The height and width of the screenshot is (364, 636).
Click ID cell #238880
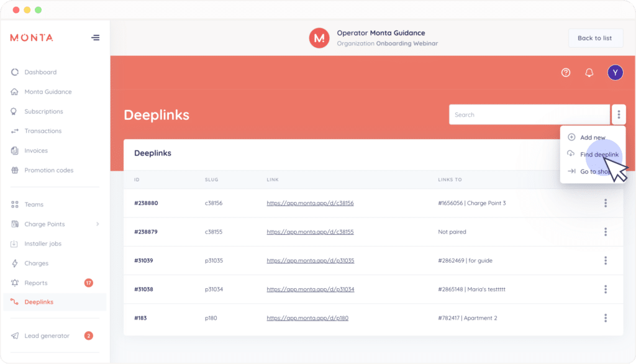(146, 203)
